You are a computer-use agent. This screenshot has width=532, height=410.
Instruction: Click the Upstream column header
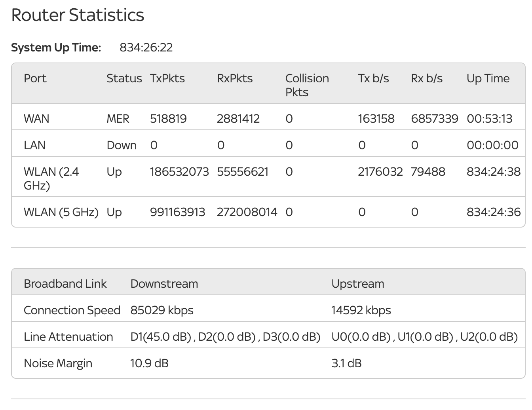(x=358, y=284)
